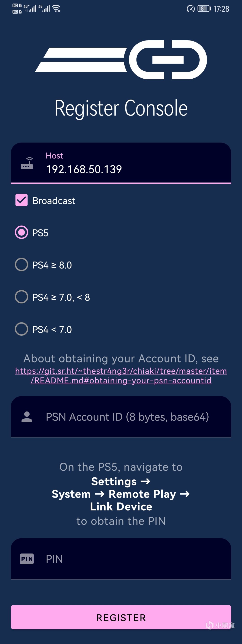Tap the battery indicator in status bar

(204, 9)
